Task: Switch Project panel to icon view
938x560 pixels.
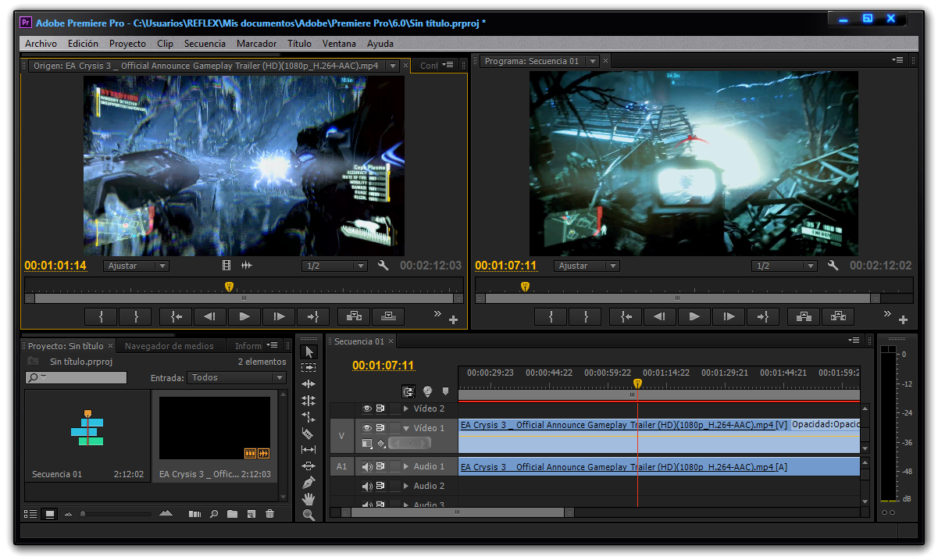Action: pyautogui.click(x=50, y=514)
